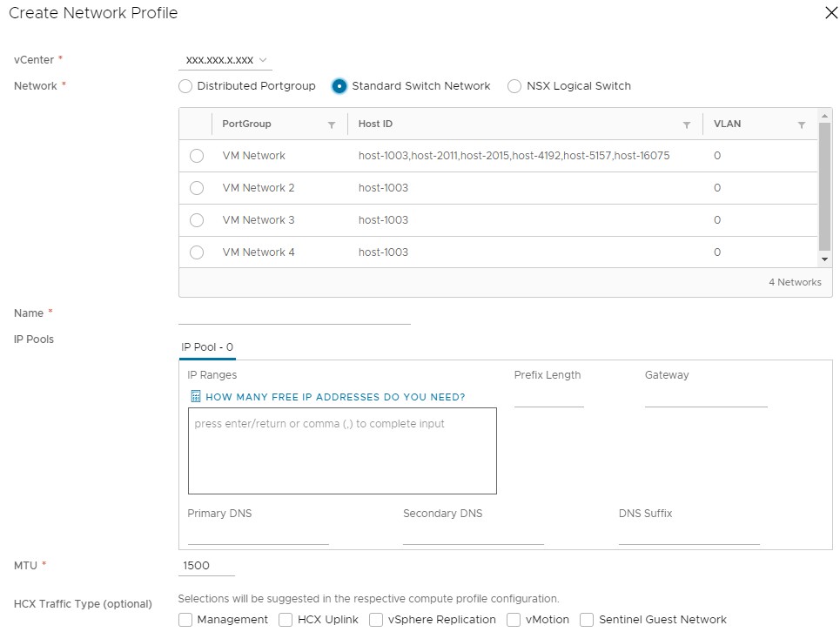Viewport: 840px width, 632px height.
Task: Click the Name input field
Action: pos(294,314)
